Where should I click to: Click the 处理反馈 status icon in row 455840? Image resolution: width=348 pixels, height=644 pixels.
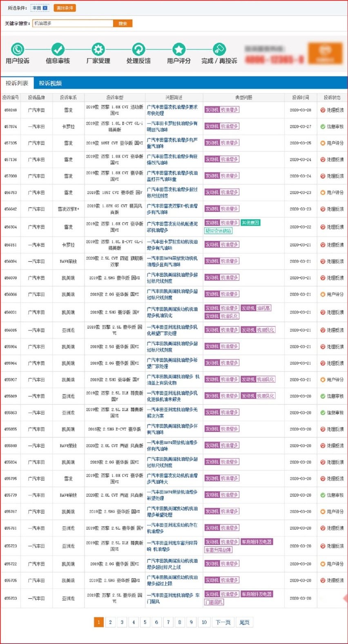click(323, 446)
